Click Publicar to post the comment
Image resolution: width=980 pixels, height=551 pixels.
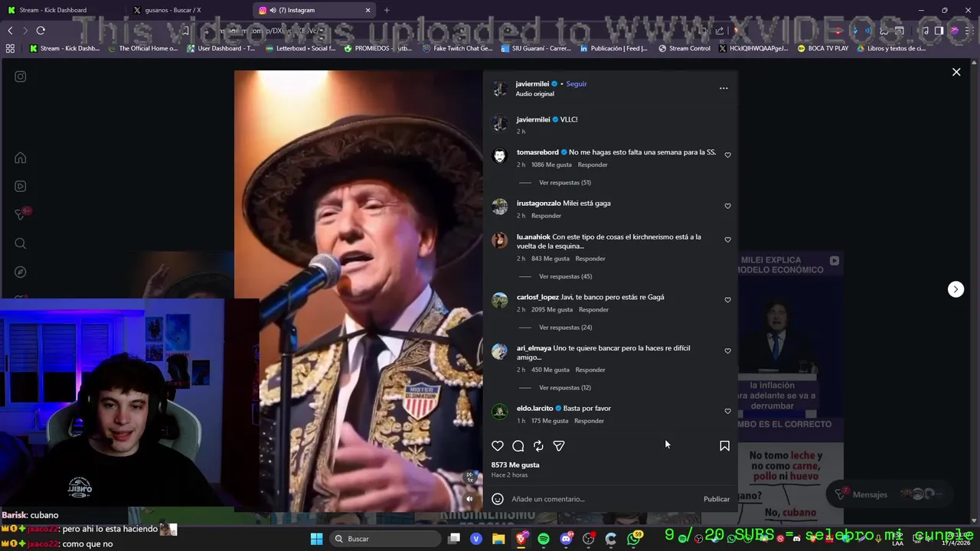[x=717, y=499]
